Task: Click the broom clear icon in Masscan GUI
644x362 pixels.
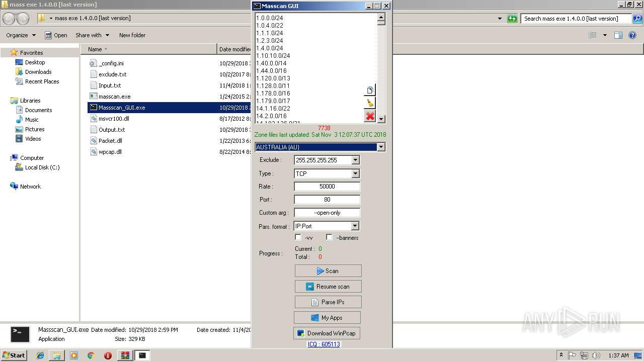Action: pyautogui.click(x=370, y=104)
